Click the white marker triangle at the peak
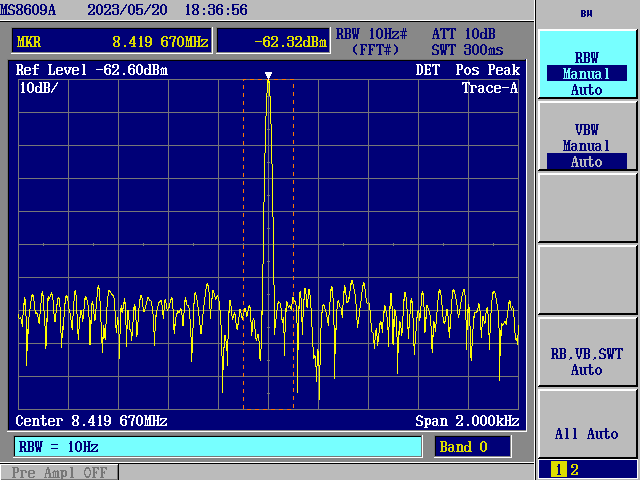Screen dimensions: 640x480 coord(268,76)
